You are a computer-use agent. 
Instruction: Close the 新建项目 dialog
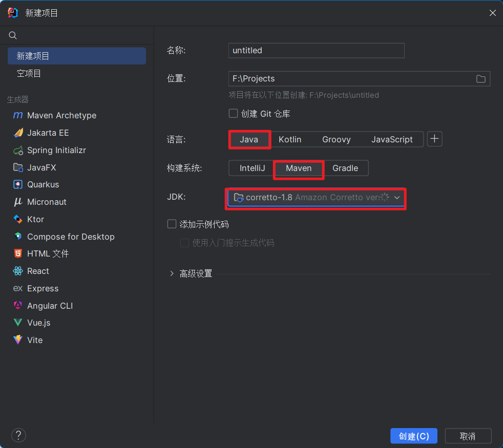click(x=492, y=13)
